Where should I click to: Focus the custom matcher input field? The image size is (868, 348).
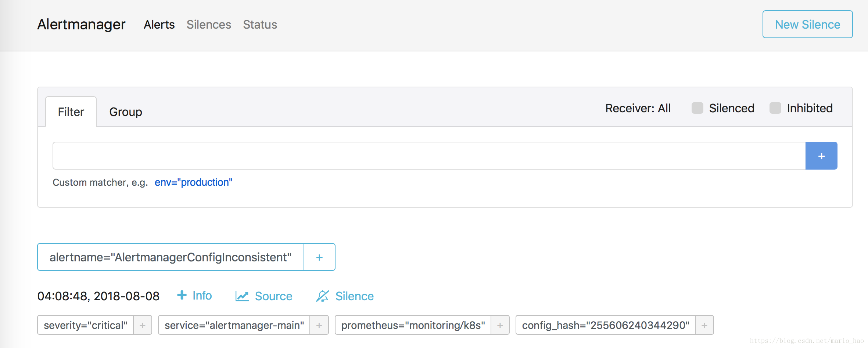[x=429, y=156]
